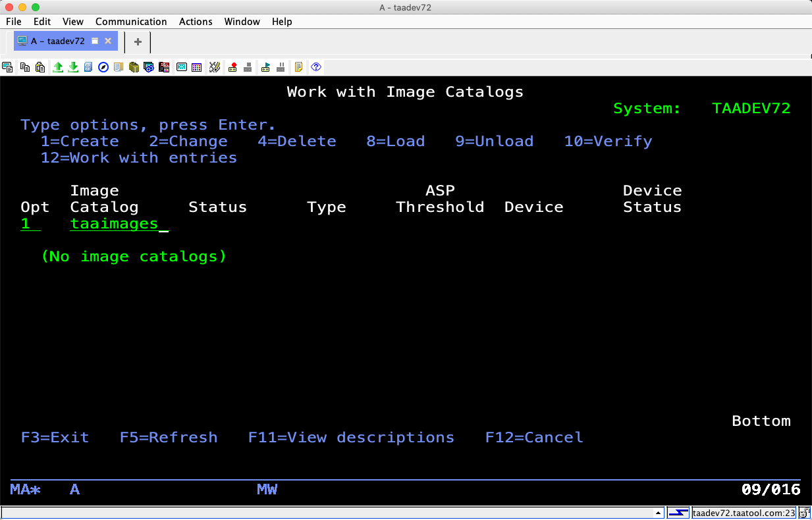Click the checkered pencil toolbar icon

coord(215,67)
